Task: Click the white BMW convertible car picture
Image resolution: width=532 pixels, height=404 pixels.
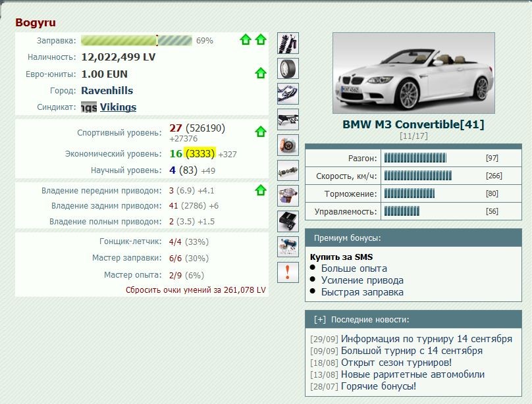Action: pyautogui.click(x=413, y=73)
